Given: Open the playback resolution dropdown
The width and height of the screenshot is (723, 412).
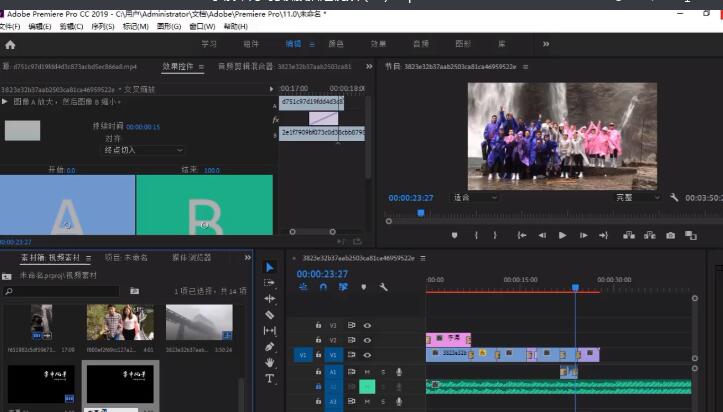Looking at the screenshot, I should pyautogui.click(x=636, y=198).
